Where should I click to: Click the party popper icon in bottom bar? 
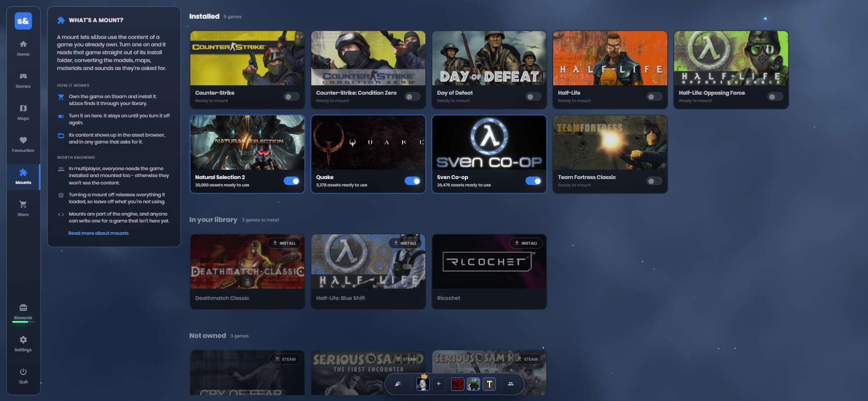(x=398, y=384)
